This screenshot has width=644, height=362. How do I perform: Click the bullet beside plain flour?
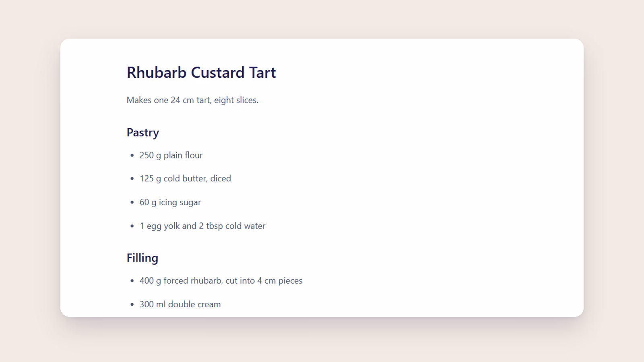pos(132,155)
